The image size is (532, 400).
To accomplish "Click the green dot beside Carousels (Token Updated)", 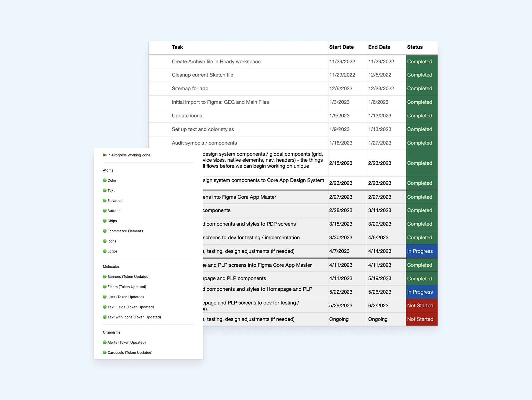I will click(x=105, y=352).
